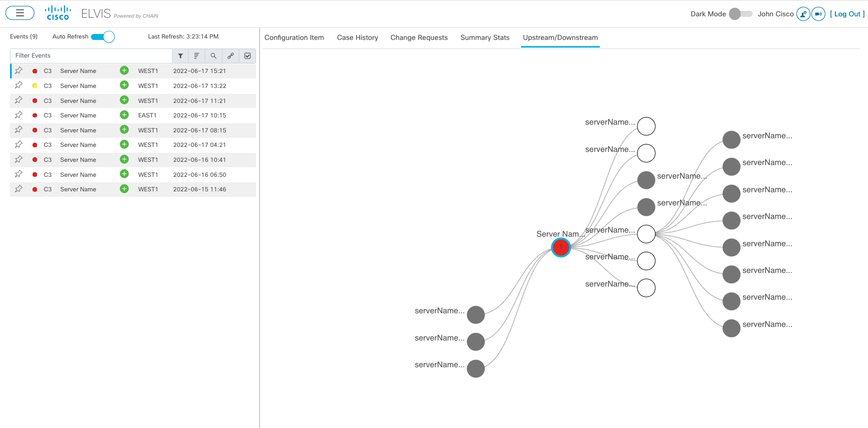This screenshot has width=868, height=428.
Task: Click the sort events icon
Action: 197,56
